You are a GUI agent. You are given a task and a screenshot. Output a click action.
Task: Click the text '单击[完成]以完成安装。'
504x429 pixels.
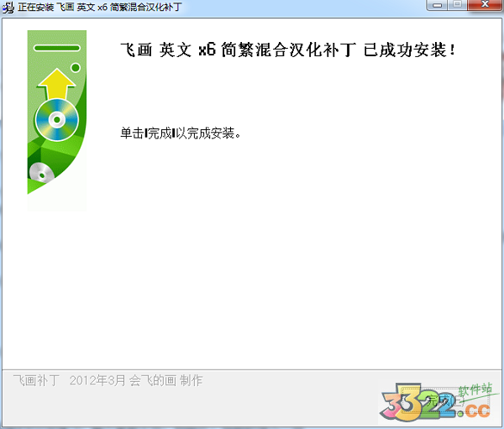[181, 133]
